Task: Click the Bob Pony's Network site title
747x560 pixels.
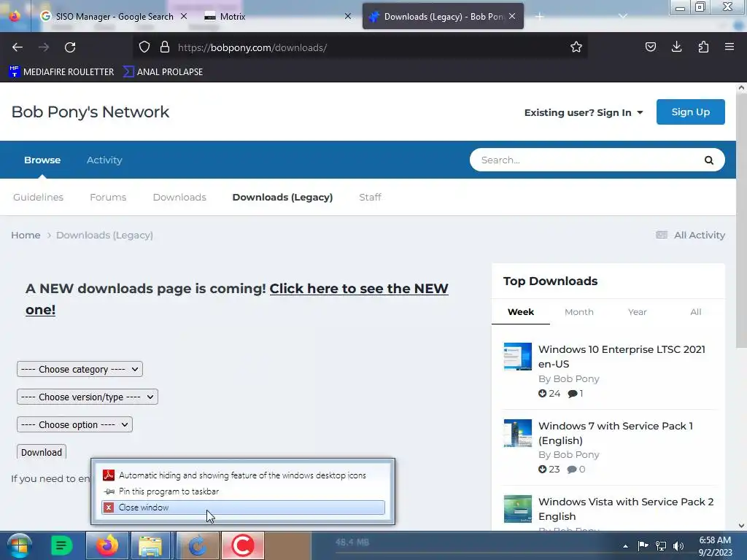Action: pos(90,112)
